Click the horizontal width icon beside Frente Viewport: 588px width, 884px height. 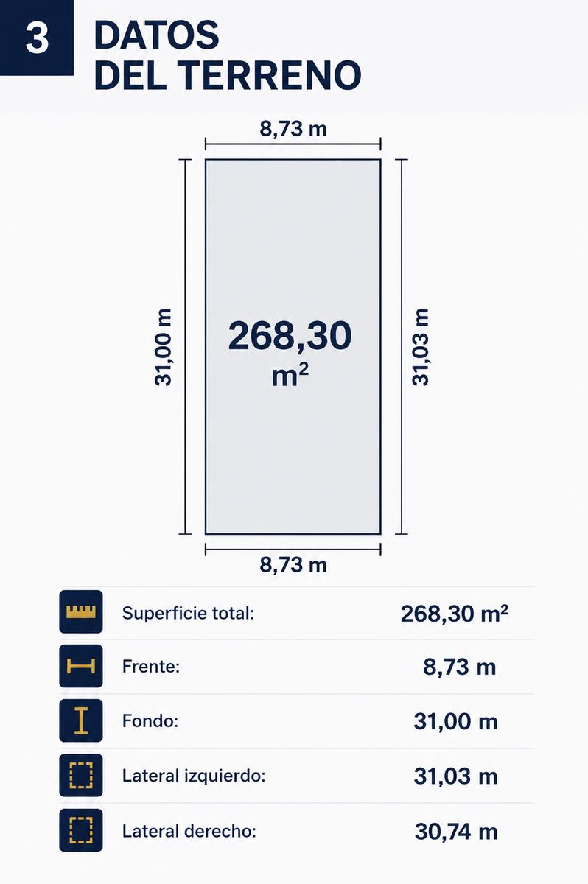pyautogui.click(x=81, y=666)
